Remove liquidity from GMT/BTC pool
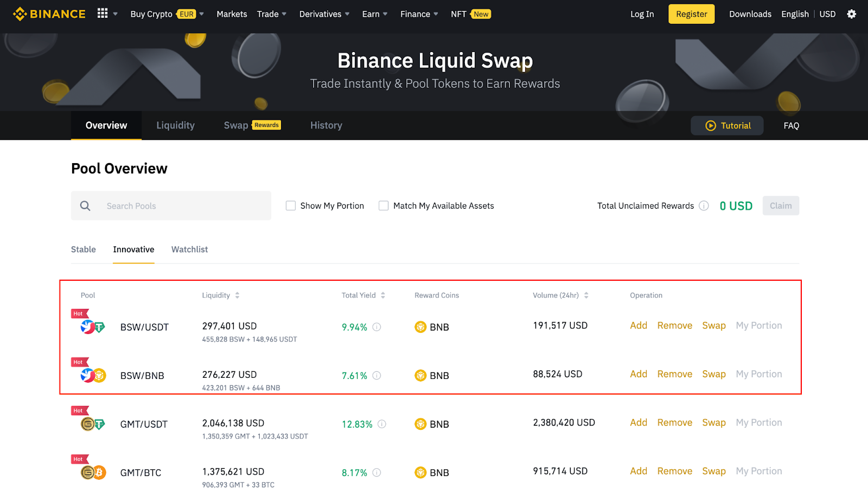This screenshot has width=868, height=490. point(674,471)
